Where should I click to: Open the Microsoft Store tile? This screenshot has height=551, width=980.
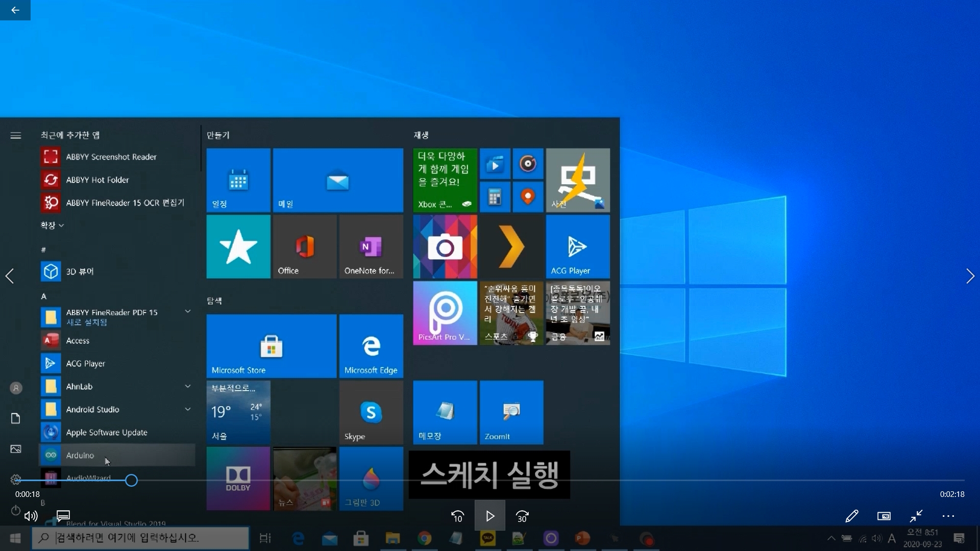click(x=272, y=346)
